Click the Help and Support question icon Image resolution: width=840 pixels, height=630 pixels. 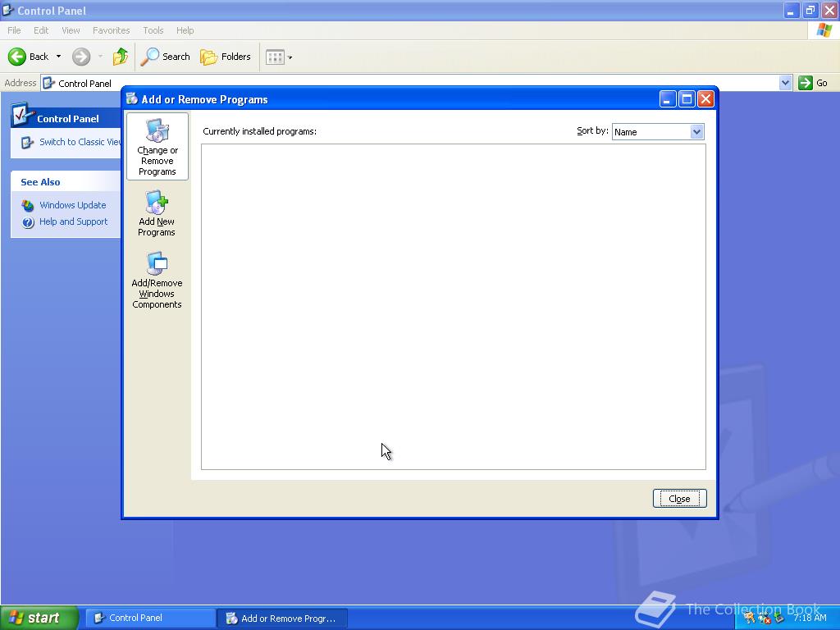point(28,222)
